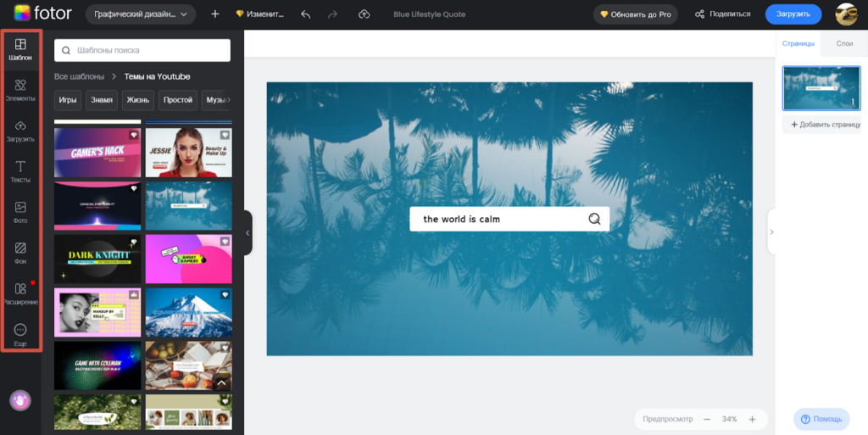The height and width of the screenshot is (435, 868).
Task: Open the Шаблон templates sidebar tab
Action: coord(20,49)
